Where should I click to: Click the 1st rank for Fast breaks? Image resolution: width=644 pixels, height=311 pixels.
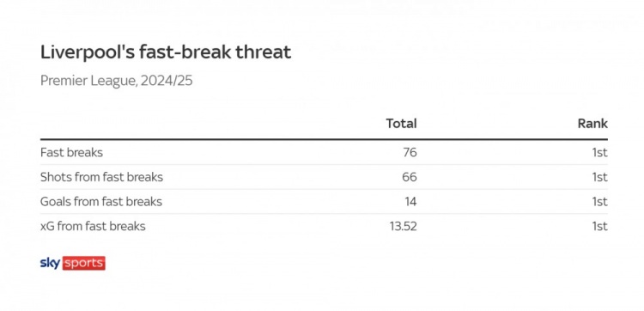(599, 152)
